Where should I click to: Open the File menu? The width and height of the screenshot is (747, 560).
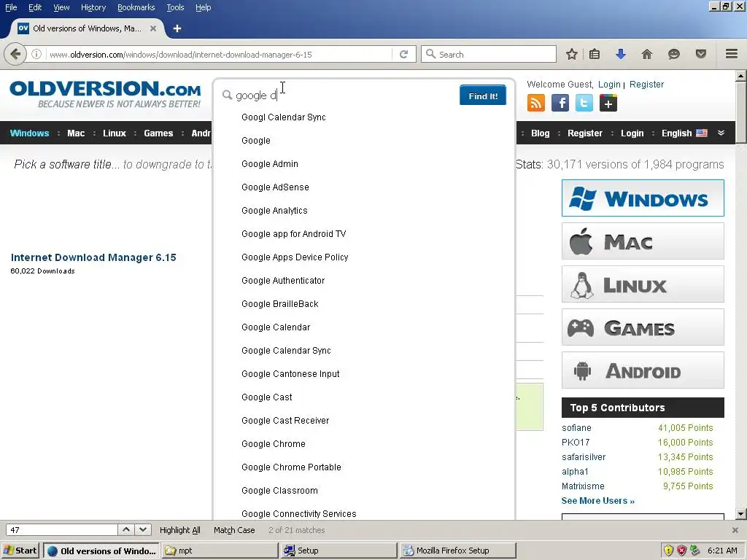[11, 7]
